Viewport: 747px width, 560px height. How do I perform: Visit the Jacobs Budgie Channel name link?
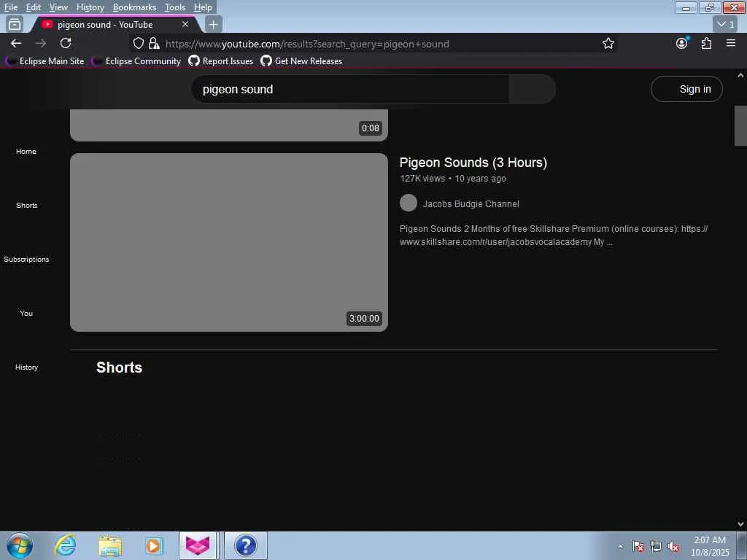(x=471, y=204)
